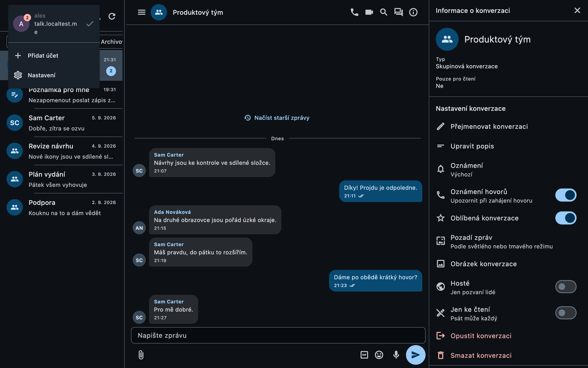Open Pozadí zpráv setting
Image resolution: width=588 pixels, height=368 pixels.
508,241
